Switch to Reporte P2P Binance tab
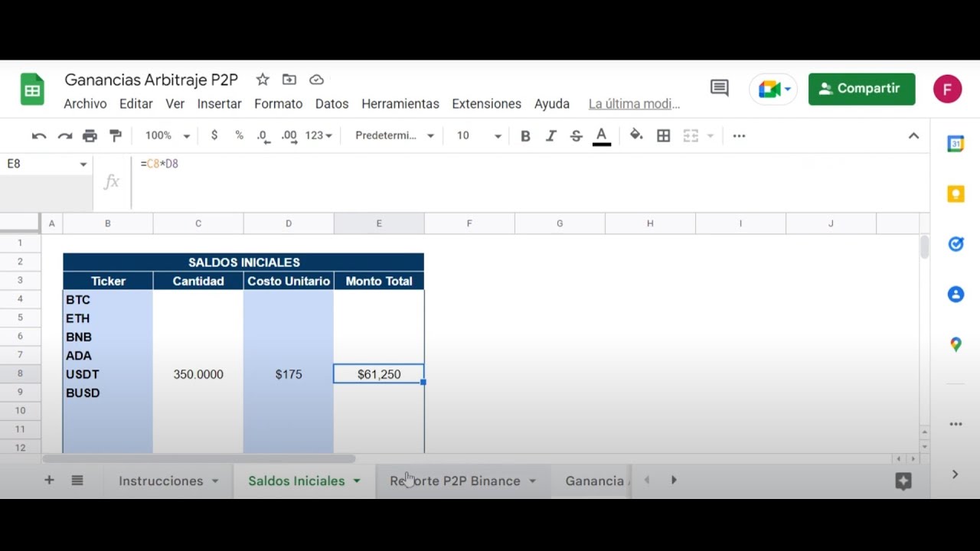Screen dimensions: 980x551 tap(455, 481)
